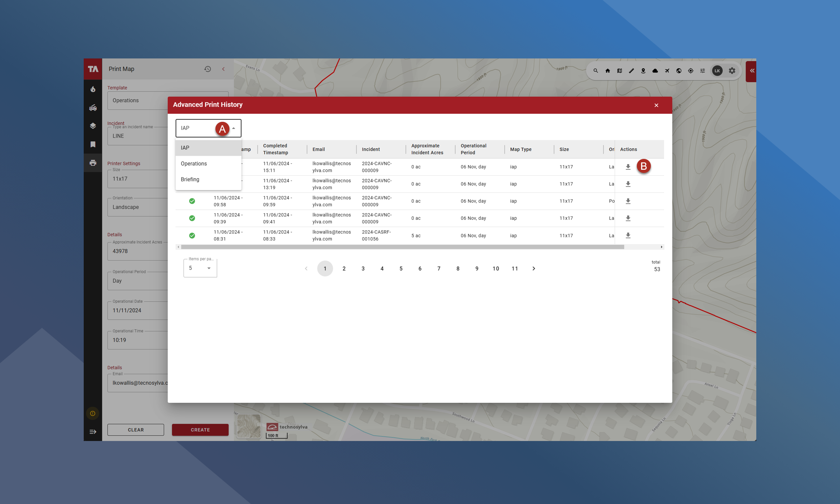Image resolution: width=840 pixels, height=504 pixels.
Task: Collapse the IAP template filter dropdown
Action: (x=234, y=128)
